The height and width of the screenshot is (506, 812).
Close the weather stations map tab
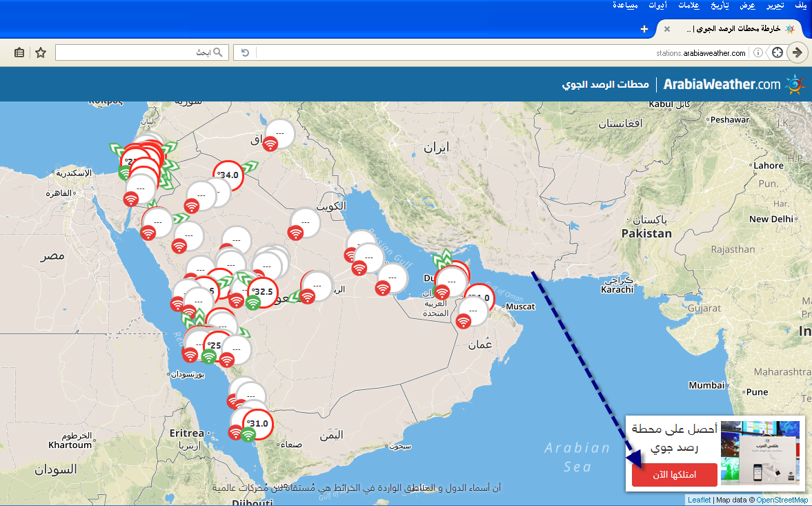[667, 29]
